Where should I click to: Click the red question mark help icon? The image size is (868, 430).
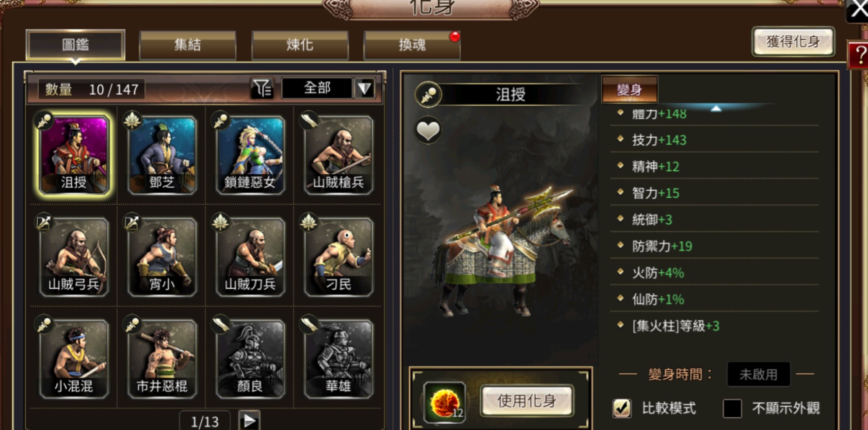click(x=858, y=55)
